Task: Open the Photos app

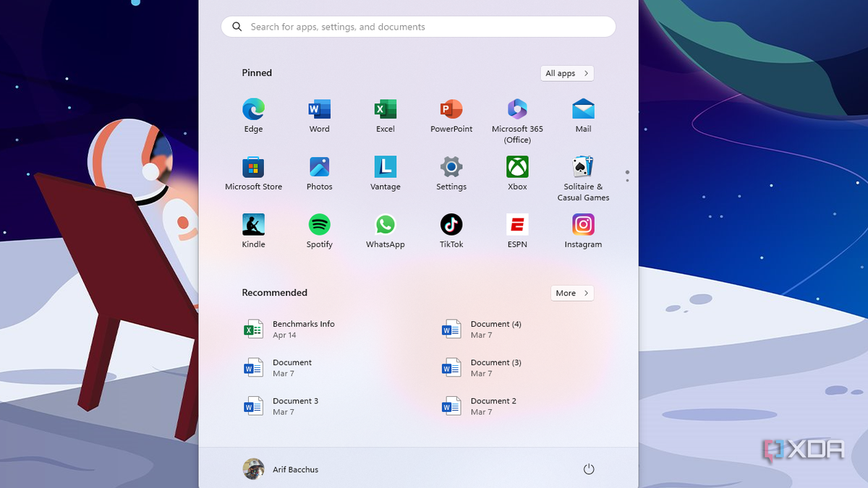Action: 319,174
